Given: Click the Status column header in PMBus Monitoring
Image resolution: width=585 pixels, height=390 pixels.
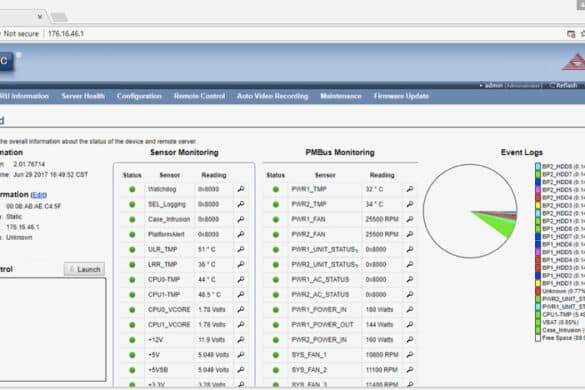Looking at the screenshot, I should click(x=276, y=175).
